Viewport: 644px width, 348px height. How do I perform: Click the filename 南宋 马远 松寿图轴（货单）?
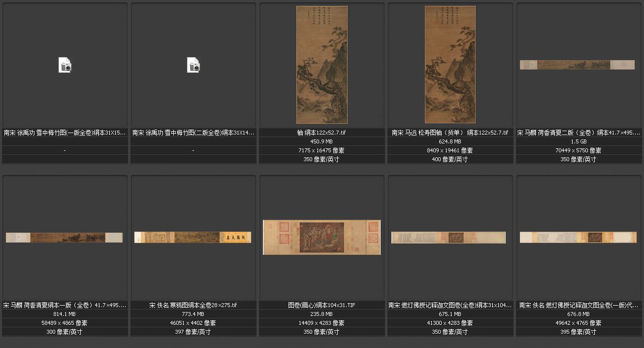click(x=450, y=133)
